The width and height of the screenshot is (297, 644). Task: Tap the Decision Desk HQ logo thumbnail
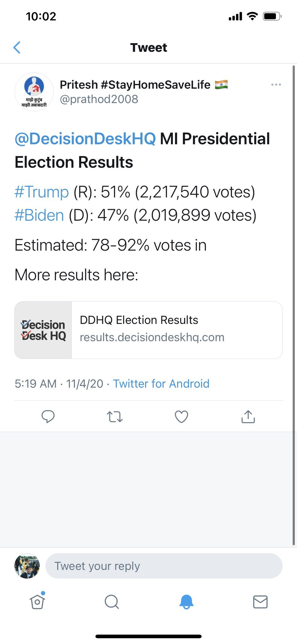pos(43,330)
